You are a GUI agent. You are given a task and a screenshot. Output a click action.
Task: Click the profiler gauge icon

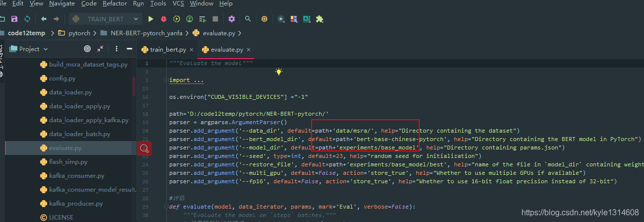[189, 19]
